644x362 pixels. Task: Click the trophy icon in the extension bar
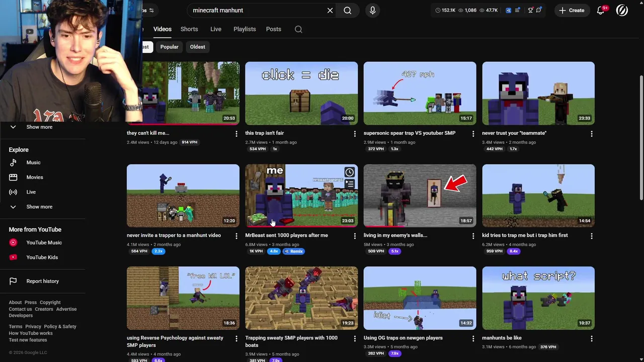point(530,10)
